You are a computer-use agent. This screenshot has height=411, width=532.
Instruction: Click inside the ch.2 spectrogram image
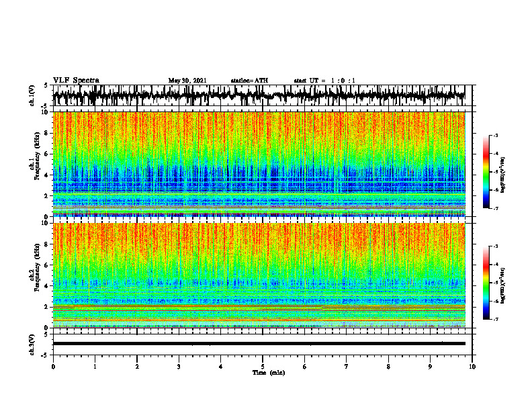pyautogui.click(x=259, y=275)
